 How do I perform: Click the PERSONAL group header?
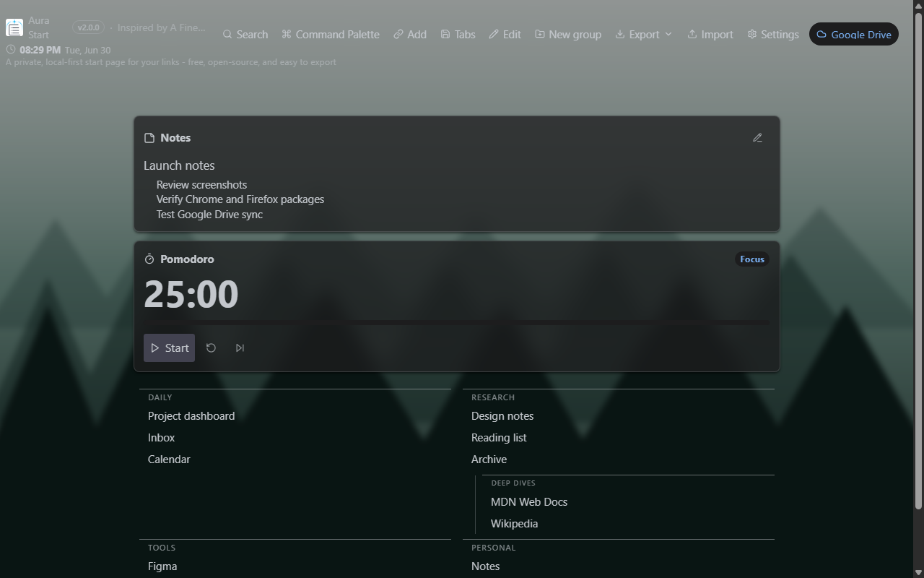pyautogui.click(x=494, y=548)
